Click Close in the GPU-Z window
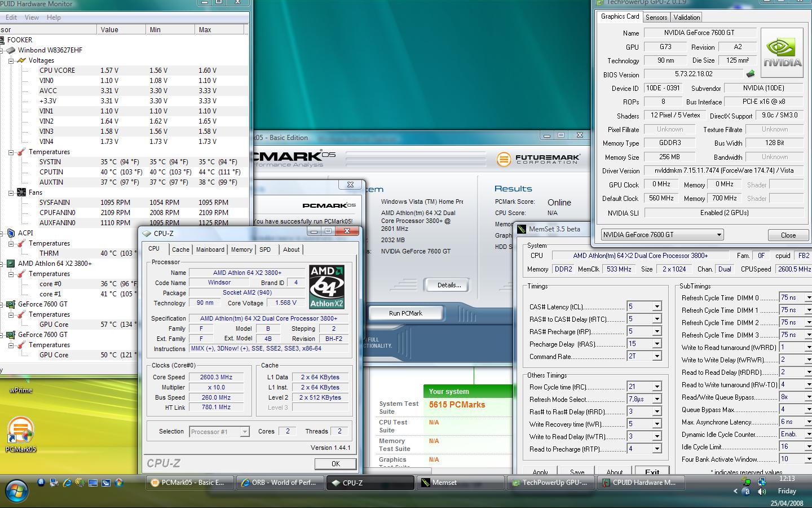Viewport: 812px width, 508px height. click(x=788, y=235)
